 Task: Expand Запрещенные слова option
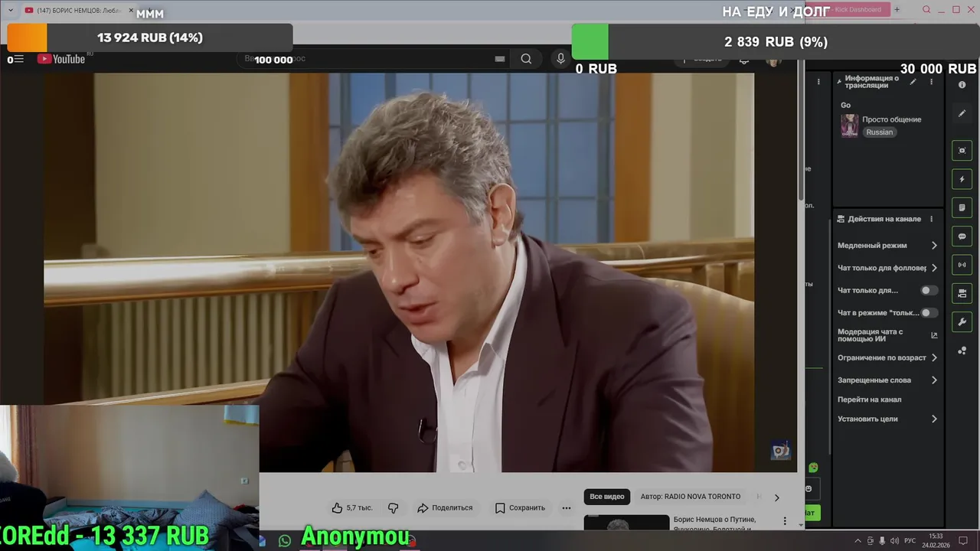(887, 380)
